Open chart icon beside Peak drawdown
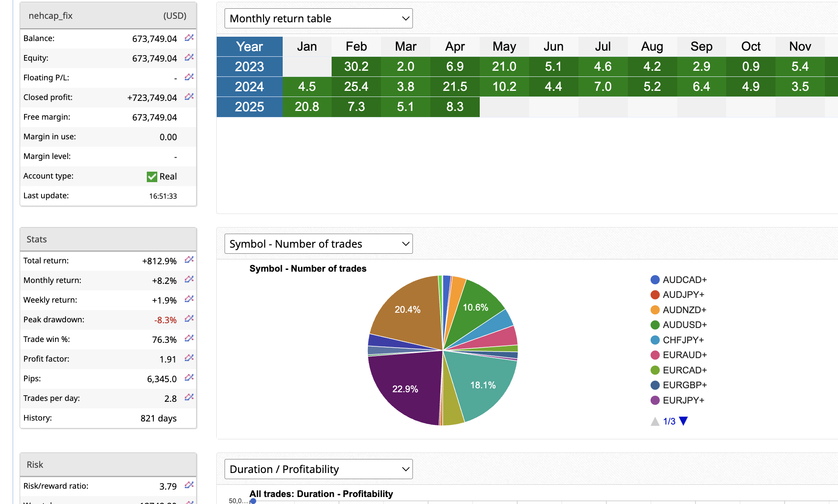This screenshot has height=504, width=838. click(x=189, y=319)
